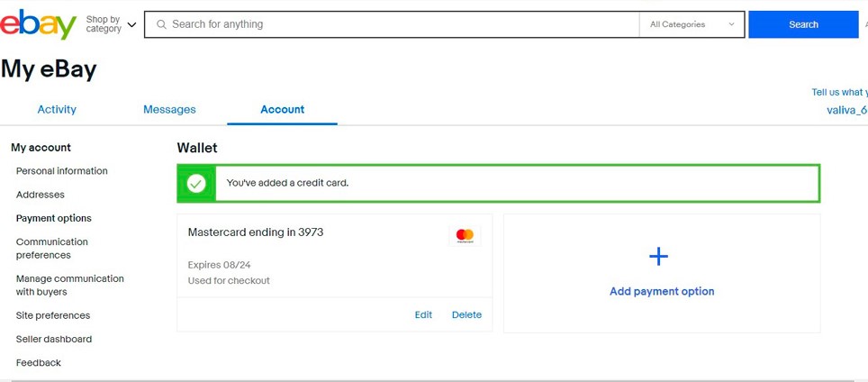Open Manage communication with buyers

coord(69,285)
